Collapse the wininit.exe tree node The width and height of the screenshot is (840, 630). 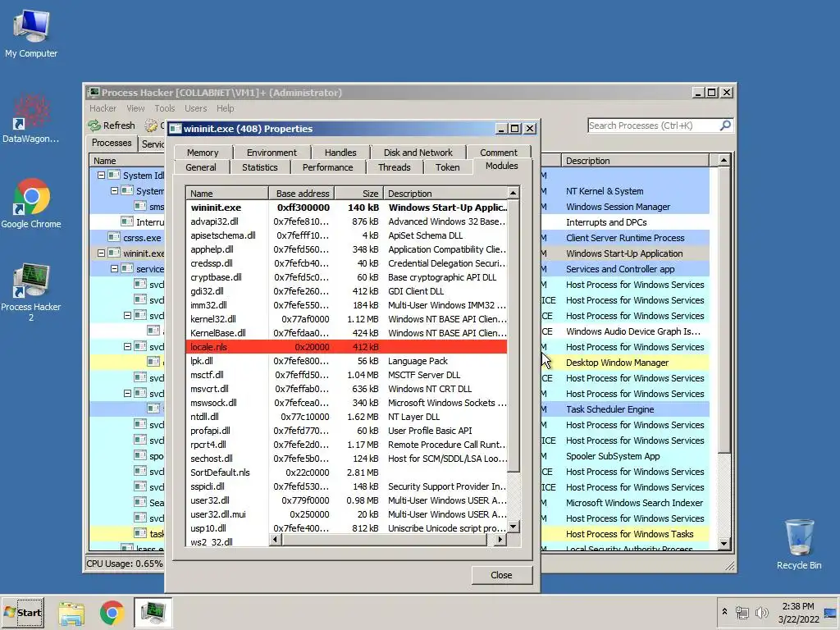101,253
